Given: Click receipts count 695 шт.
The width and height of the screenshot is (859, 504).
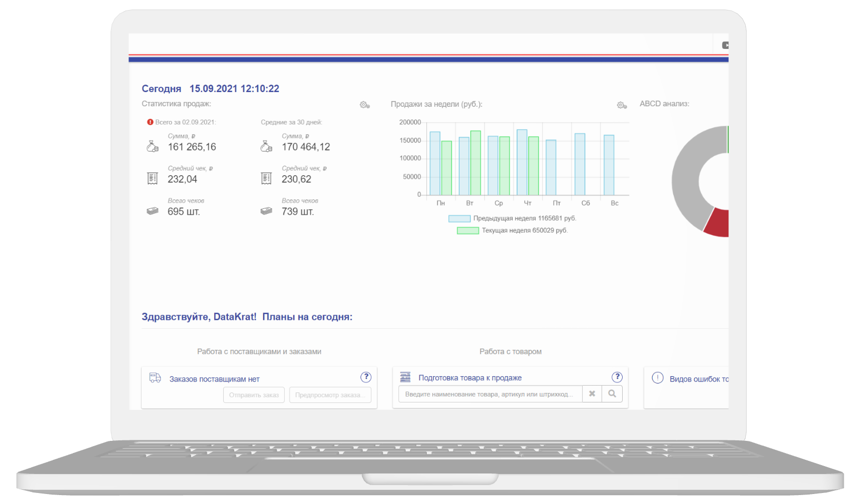Looking at the screenshot, I should (x=184, y=211).
